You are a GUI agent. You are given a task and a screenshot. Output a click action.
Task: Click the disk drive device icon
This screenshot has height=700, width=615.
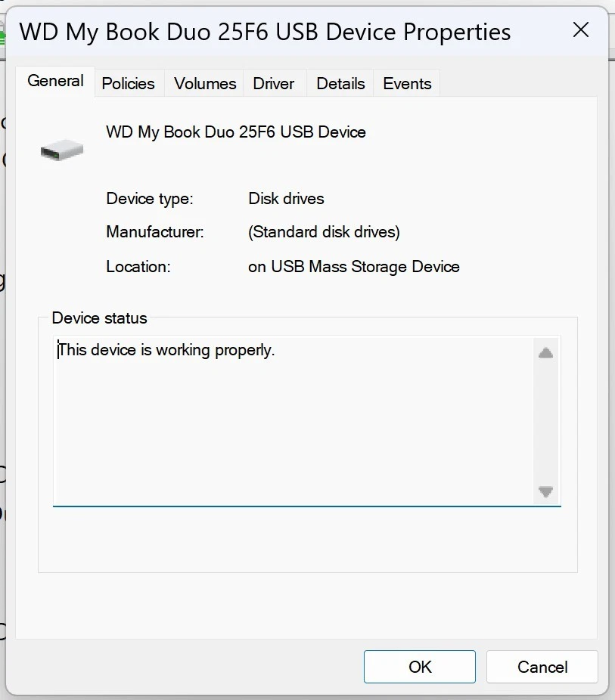61,148
